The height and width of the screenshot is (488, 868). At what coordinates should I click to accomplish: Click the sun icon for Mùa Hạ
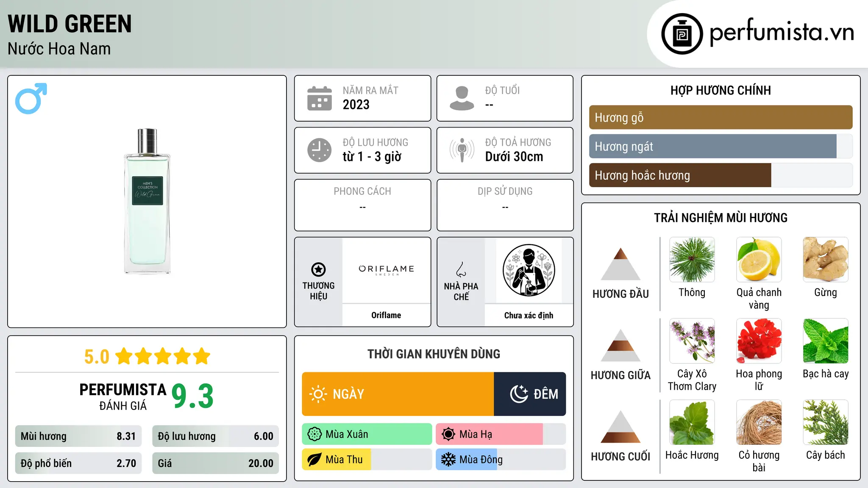click(x=448, y=434)
